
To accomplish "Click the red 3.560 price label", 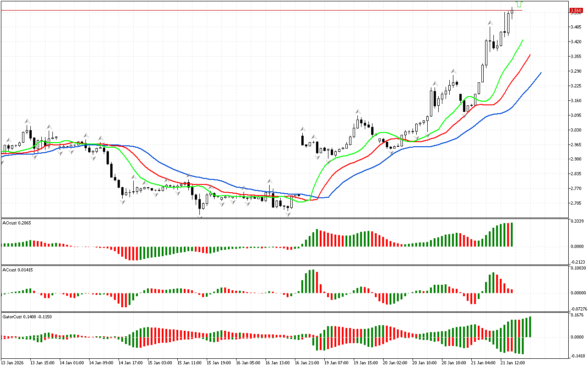I will click(576, 10).
